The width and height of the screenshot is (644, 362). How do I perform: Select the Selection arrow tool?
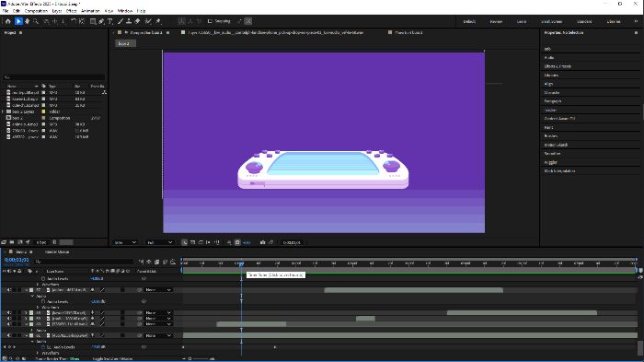point(18,21)
